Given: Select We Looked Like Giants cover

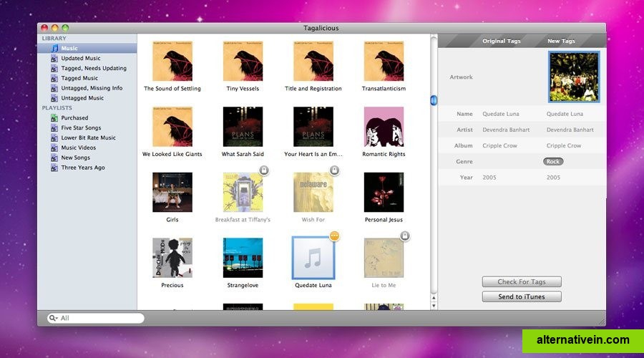Looking at the screenshot, I should [172, 127].
